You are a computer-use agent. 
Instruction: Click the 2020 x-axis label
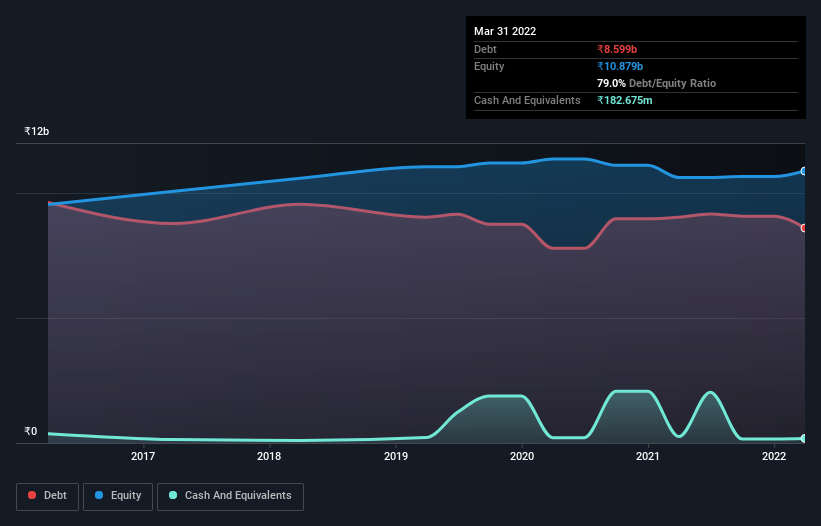[x=522, y=456]
